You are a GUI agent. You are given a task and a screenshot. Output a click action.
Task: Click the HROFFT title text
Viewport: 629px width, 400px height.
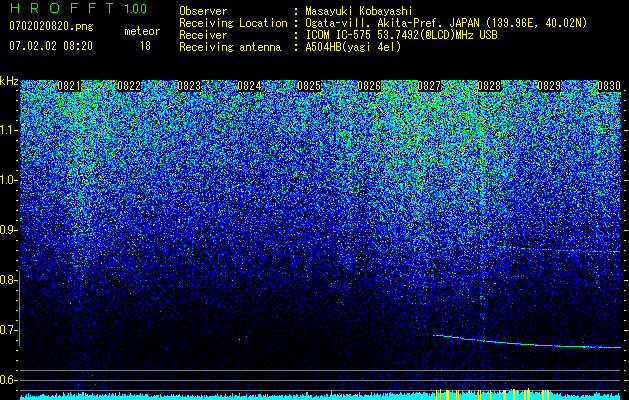click(62, 8)
